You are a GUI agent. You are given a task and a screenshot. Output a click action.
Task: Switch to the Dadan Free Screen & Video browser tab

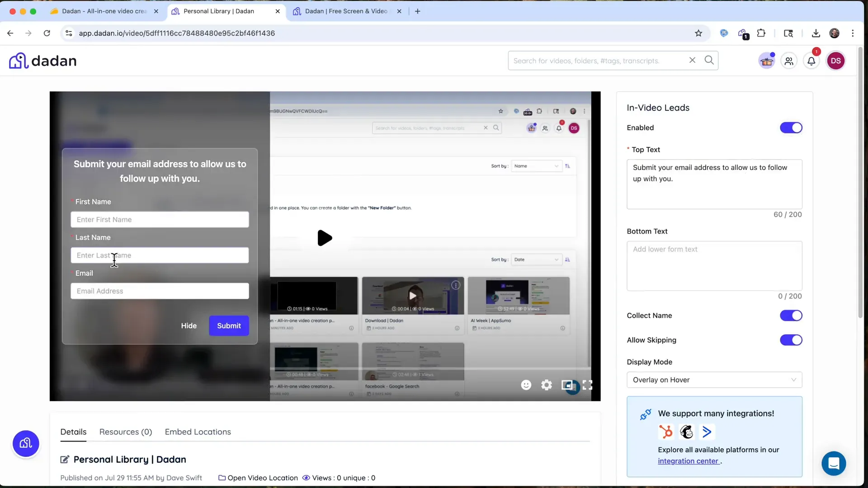tap(347, 11)
